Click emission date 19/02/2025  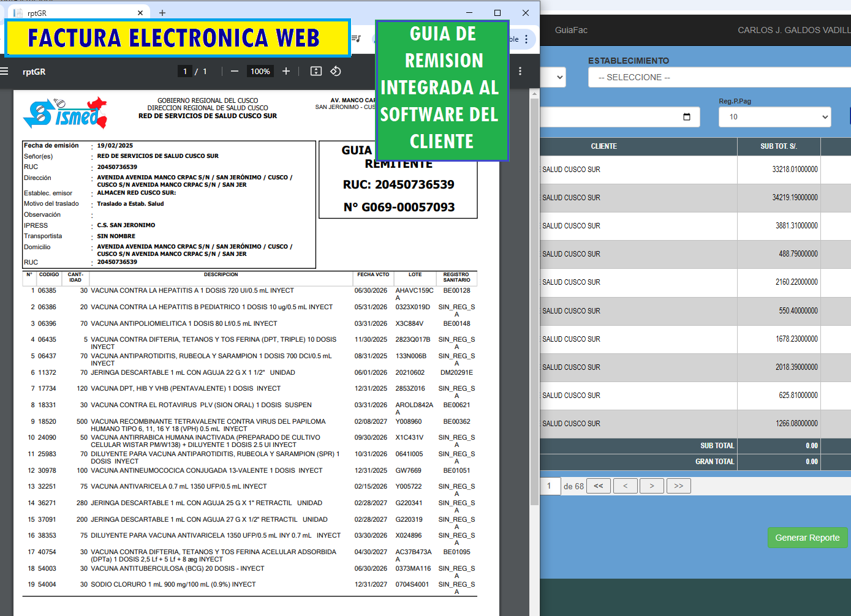point(115,146)
